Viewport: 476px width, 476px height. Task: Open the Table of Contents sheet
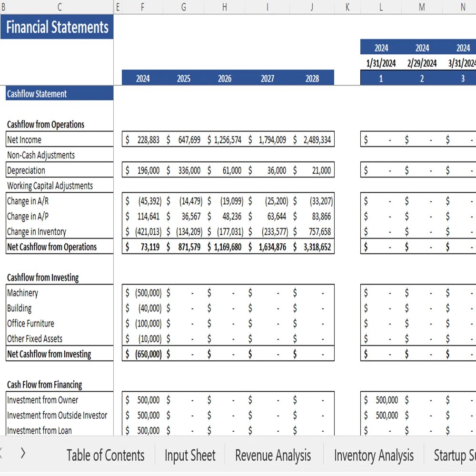click(x=106, y=455)
